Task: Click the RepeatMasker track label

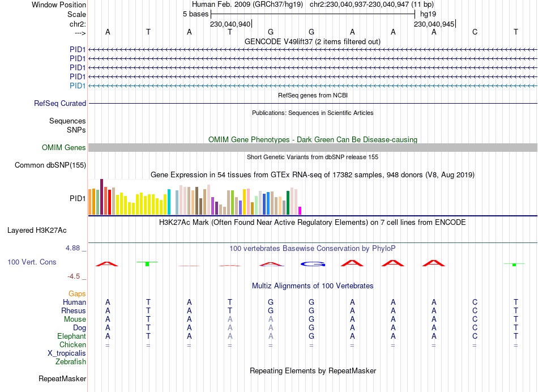Action: click(x=62, y=378)
